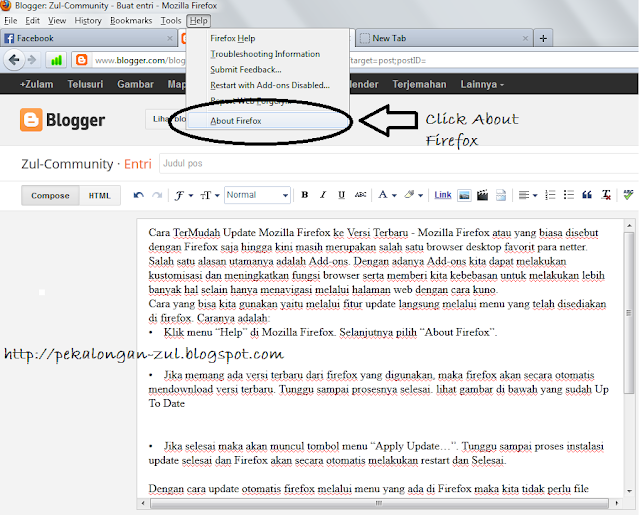
Task: Toggle strikethrough ABC formatting
Action: pyautogui.click(x=360, y=195)
